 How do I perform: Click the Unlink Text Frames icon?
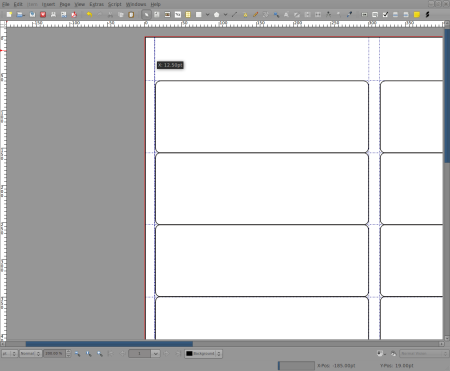pos(318,15)
